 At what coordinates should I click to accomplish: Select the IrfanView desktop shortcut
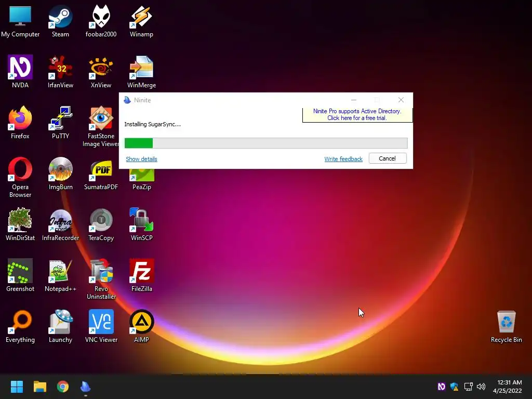point(60,72)
